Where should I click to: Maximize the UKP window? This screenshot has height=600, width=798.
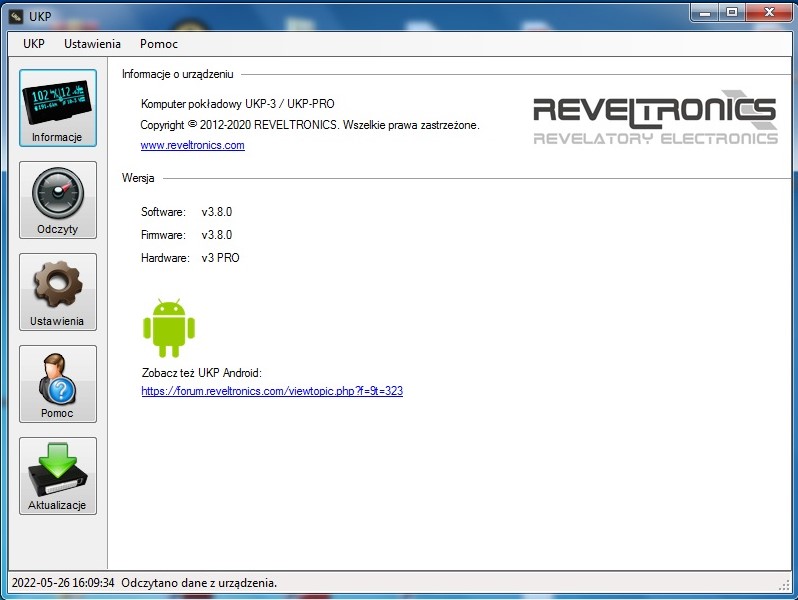(732, 13)
